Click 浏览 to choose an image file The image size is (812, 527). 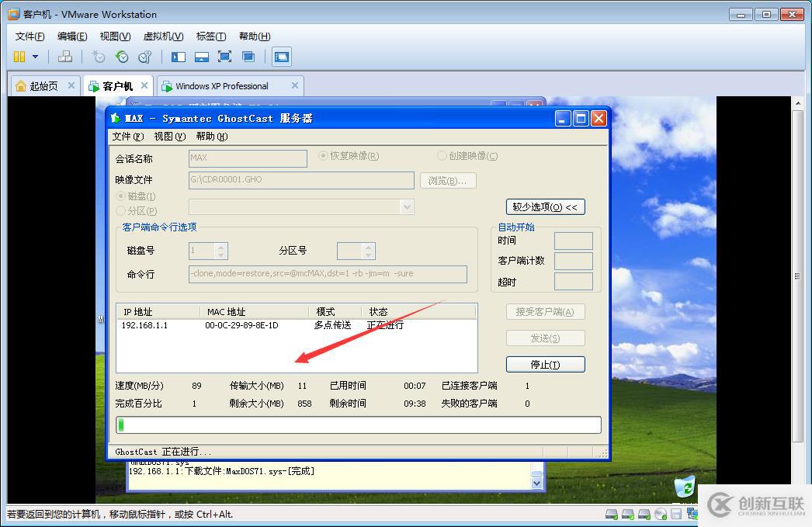tap(448, 179)
